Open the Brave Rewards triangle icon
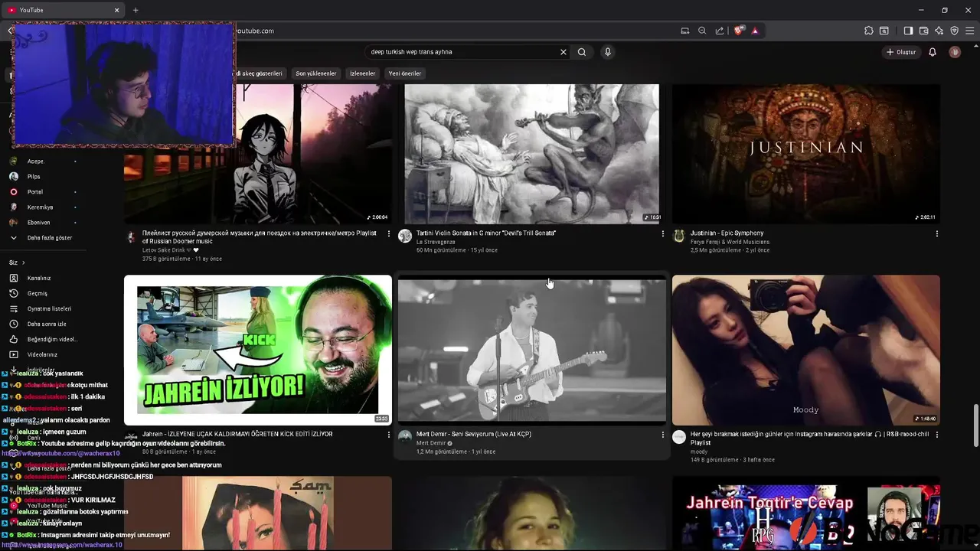 click(755, 31)
